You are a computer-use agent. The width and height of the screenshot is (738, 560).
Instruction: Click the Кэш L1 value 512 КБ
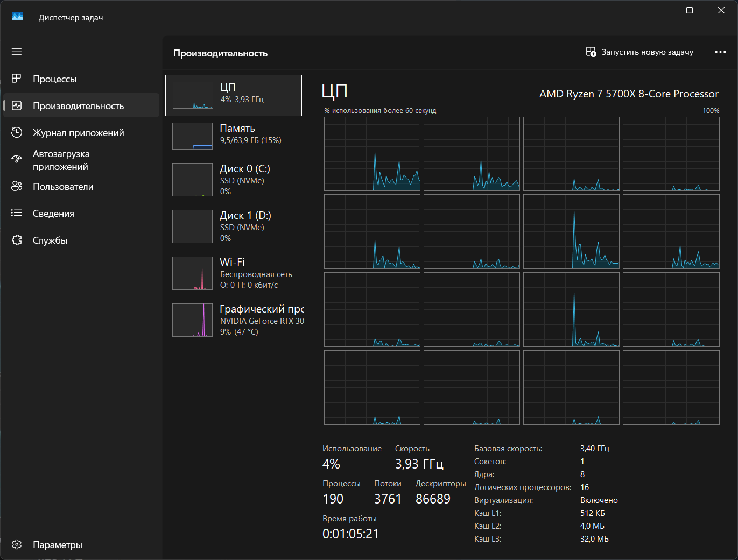tap(593, 513)
